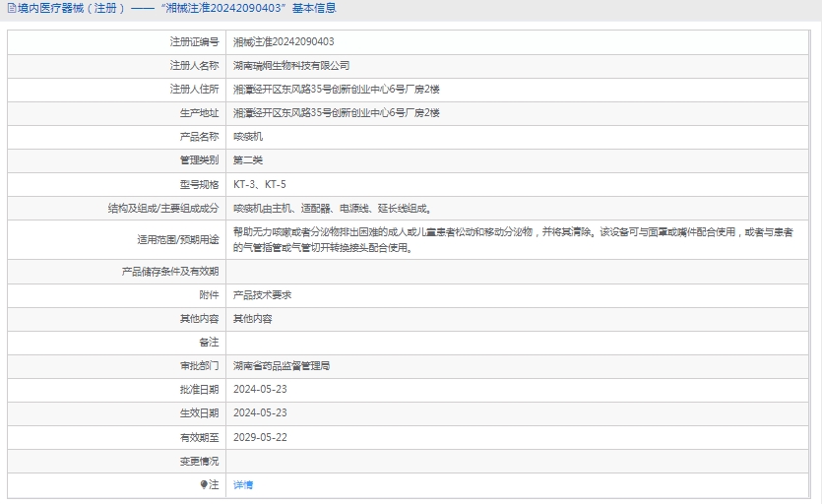
Task: Click the lightbulb icon next to 注
Action: 204,484
